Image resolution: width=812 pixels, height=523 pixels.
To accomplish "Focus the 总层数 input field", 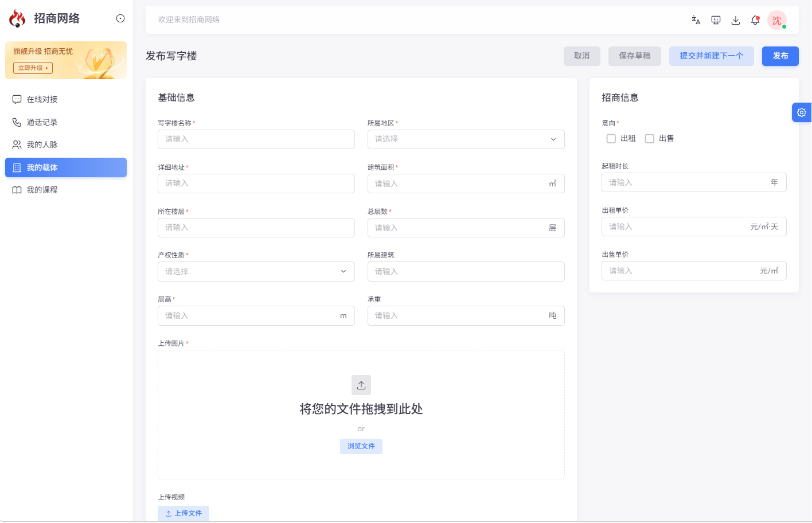I will 466,228.
